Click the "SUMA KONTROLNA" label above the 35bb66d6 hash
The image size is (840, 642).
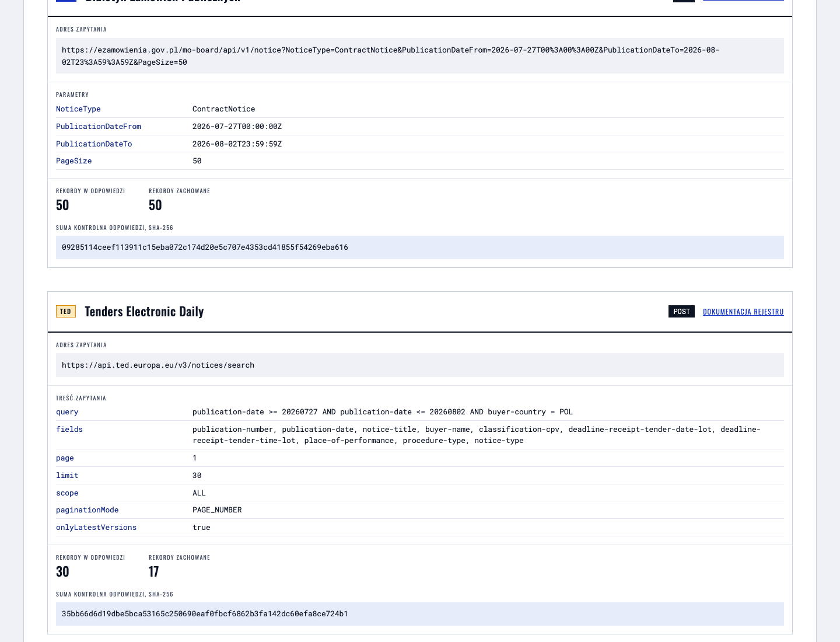(x=114, y=594)
